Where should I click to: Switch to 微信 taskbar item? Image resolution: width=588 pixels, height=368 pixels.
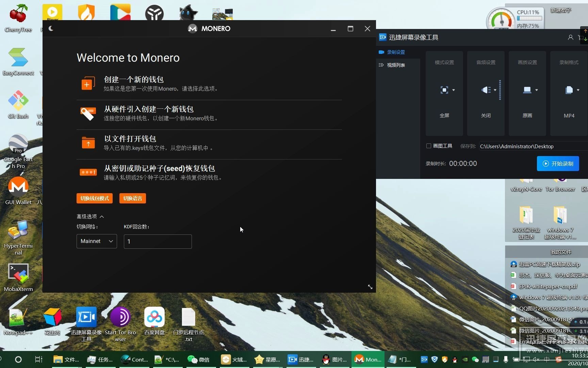tap(199, 359)
